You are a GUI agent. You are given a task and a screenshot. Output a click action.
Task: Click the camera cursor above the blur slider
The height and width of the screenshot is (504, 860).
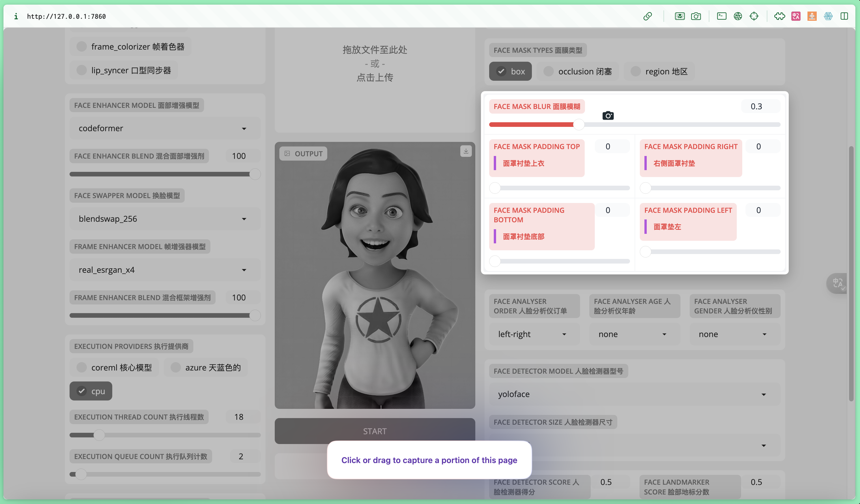tap(608, 116)
